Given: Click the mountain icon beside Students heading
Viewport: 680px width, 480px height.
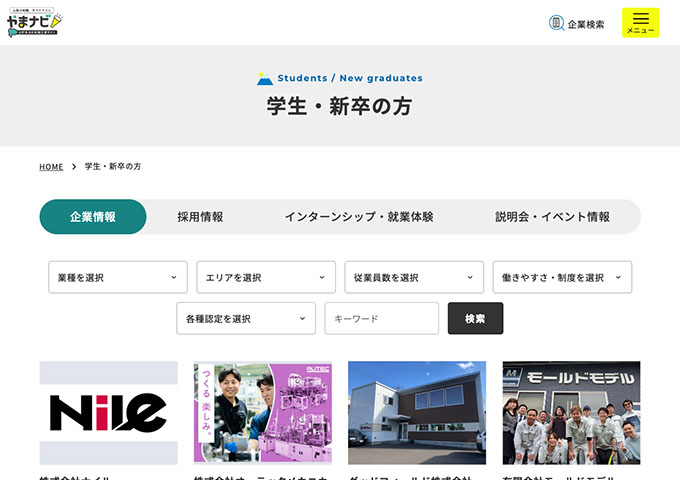Looking at the screenshot, I should coord(265,78).
